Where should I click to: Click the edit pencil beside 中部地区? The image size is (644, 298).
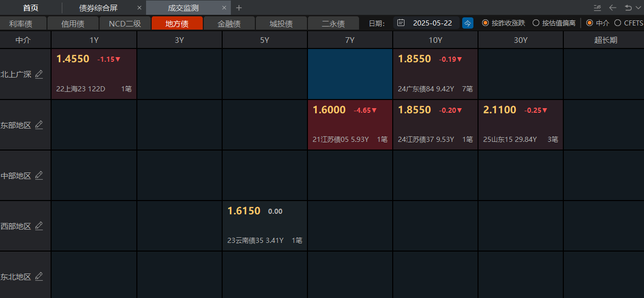pos(39,175)
